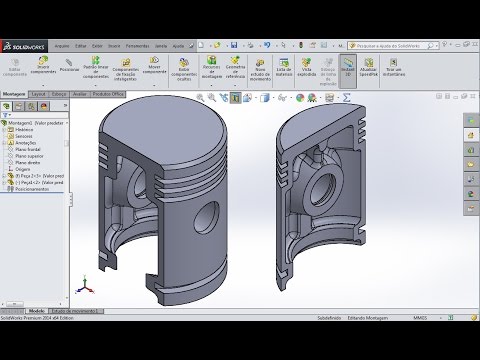Save document with floppy disk icon
The height and width of the screenshot is (360, 480).
pyautogui.click(x=234, y=45)
